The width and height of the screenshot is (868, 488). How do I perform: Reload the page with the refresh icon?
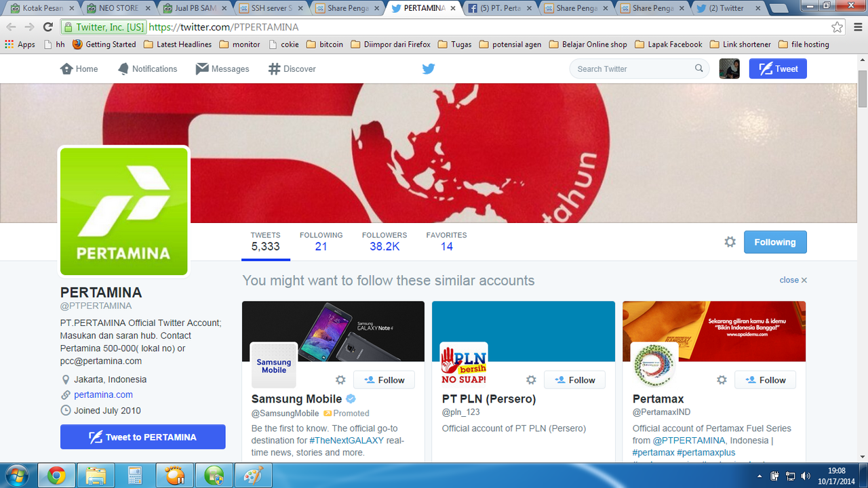[47, 27]
